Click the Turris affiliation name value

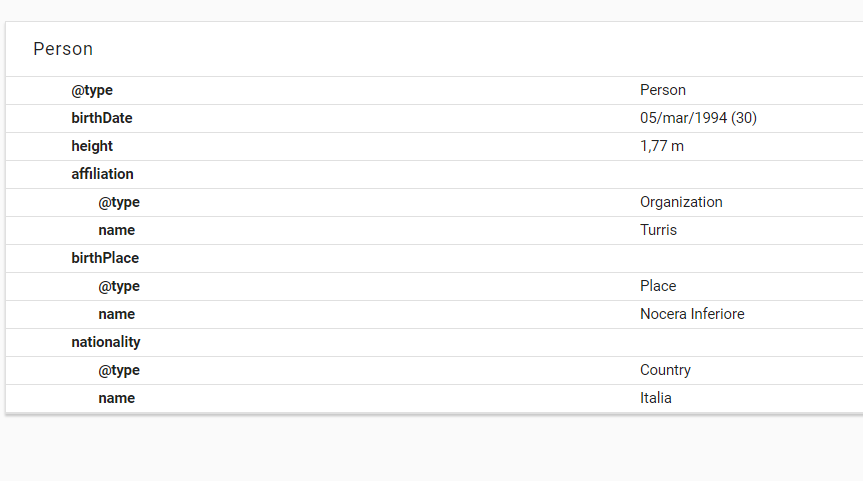(x=658, y=230)
